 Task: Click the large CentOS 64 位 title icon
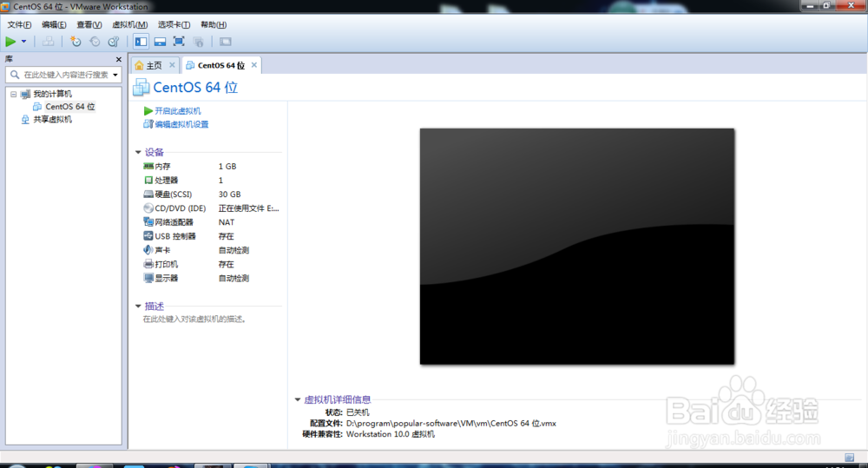click(x=141, y=87)
